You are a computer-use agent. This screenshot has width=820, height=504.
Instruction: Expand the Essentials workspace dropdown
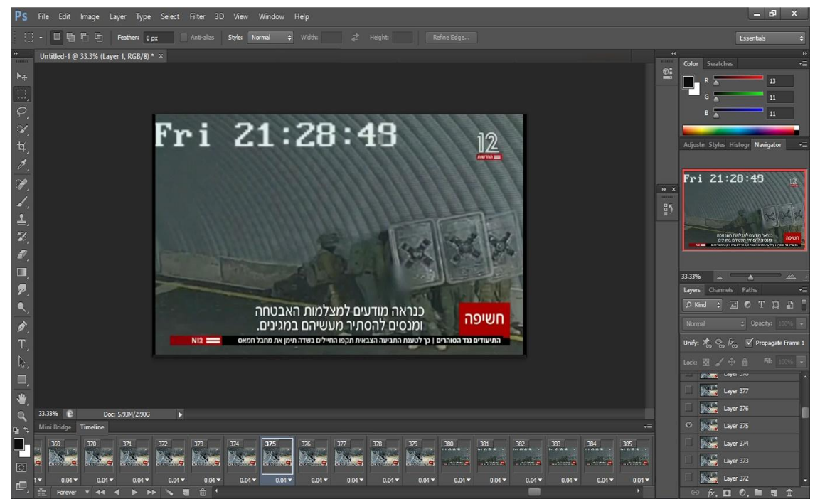771,38
